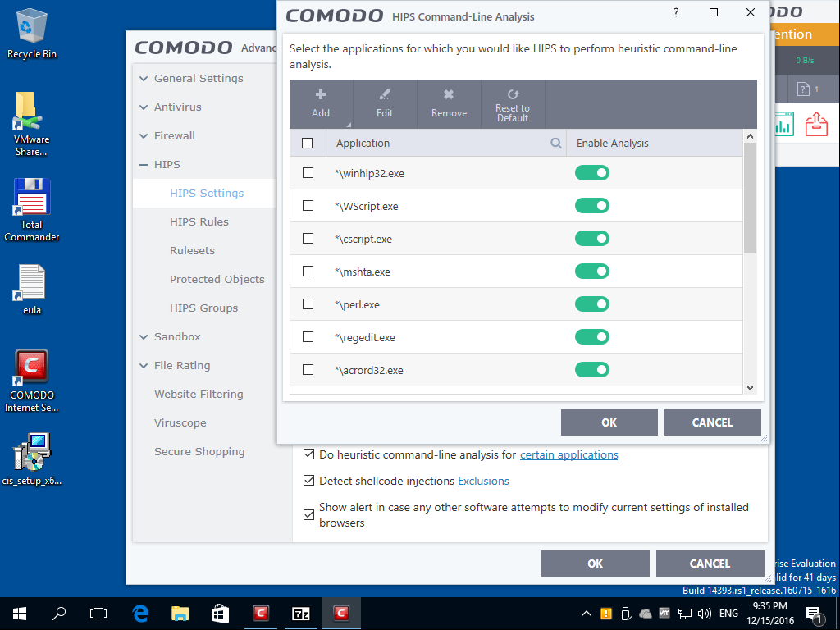The width and height of the screenshot is (840, 630).
Task: Open Website Filtering settings
Action: 199,395
